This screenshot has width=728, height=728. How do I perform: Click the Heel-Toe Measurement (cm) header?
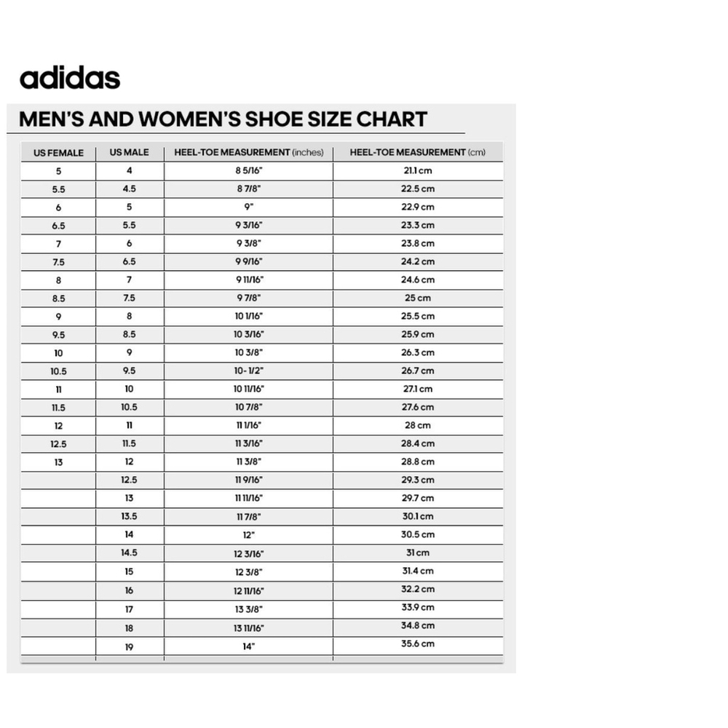click(x=418, y=152)
